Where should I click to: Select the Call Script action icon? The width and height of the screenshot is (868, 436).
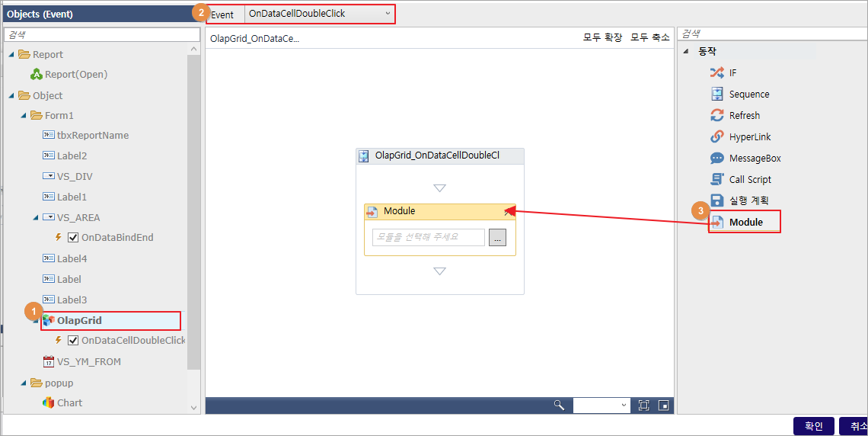pyautogui.click(x=717, y=179)
